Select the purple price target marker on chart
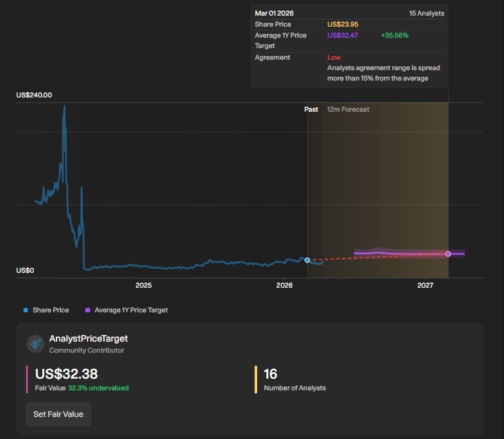This screenshot has width=504, height=439. (448, 254)
